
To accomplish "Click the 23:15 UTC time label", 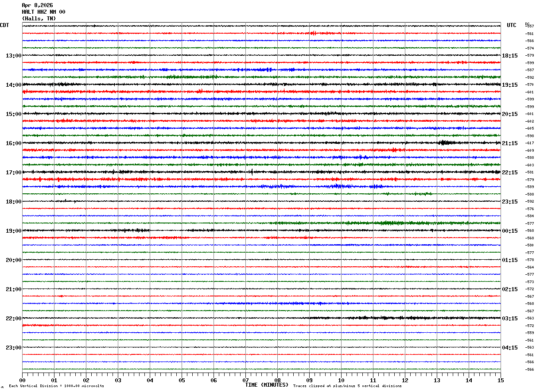I will [510, 202].
